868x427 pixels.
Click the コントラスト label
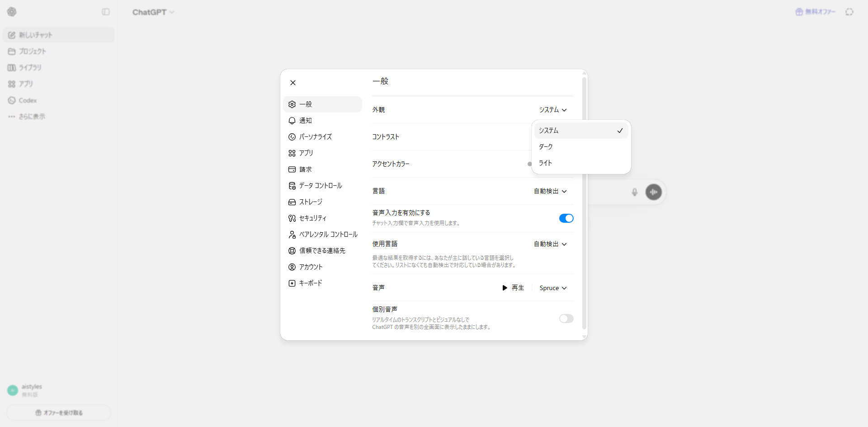[x=386, y=137]
